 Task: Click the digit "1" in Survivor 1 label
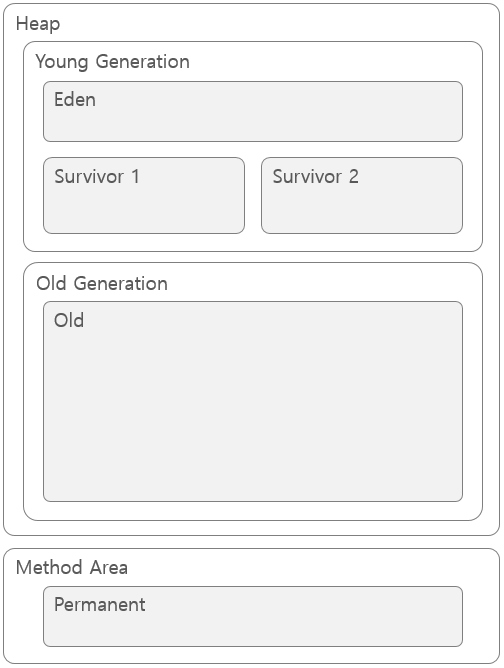(135, 176)
